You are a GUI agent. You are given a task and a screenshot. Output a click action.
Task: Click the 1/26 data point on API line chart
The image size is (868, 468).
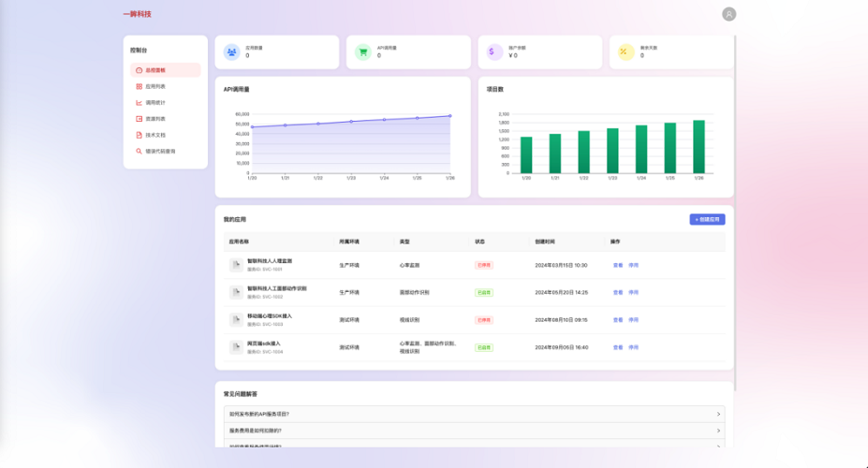point(449,116)
